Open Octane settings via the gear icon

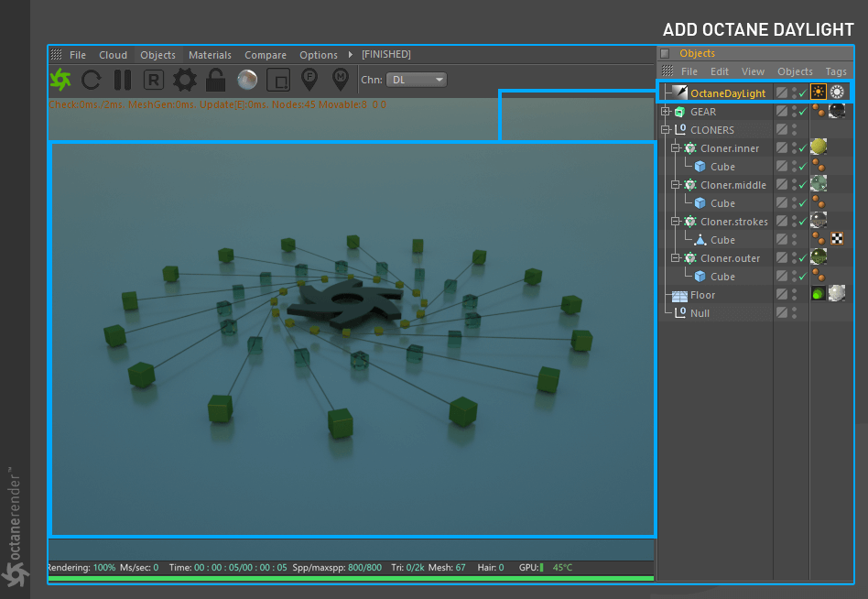184,80
